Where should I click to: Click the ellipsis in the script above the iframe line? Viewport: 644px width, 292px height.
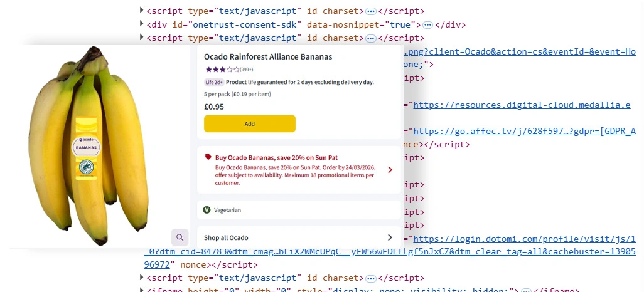tap(370, 278)
